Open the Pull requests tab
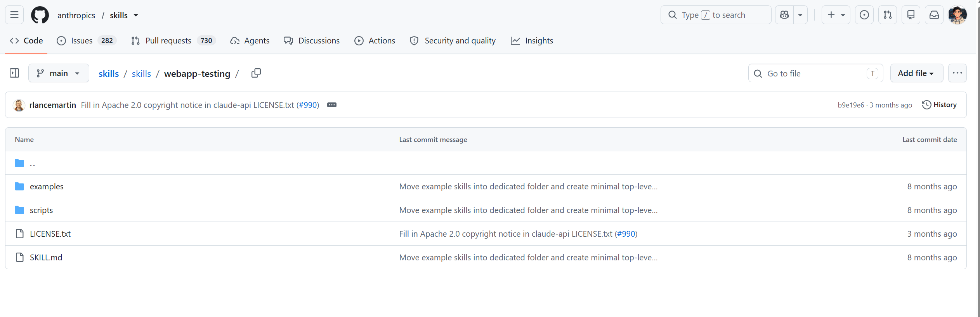The width and height of the screenshot is (980, 317). pyautogui.click(x=173, y=41)
